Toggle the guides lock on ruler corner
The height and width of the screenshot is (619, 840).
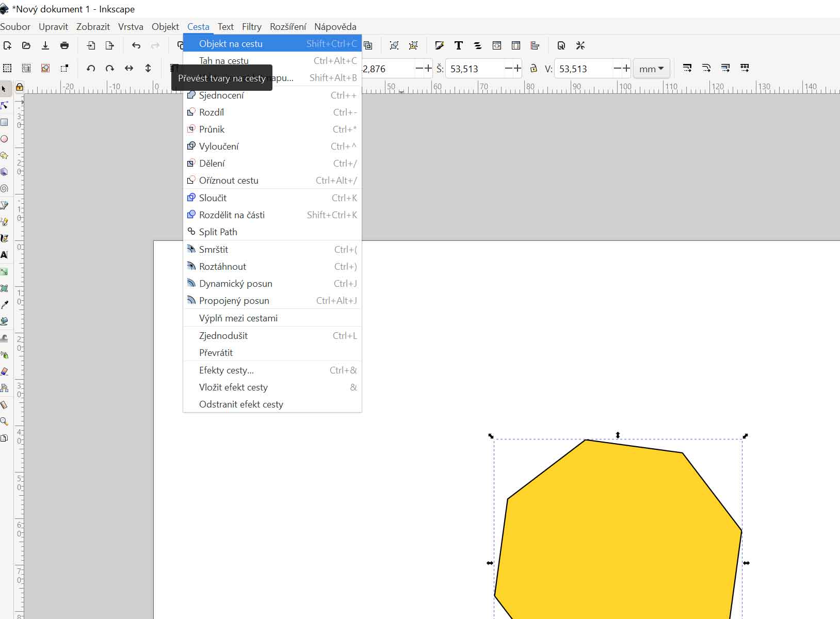click(x=19, y=87)
